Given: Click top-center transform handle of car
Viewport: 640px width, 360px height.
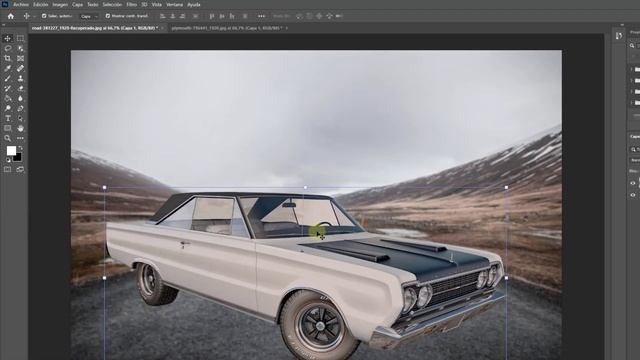Looking at the screenshot, I should (x=305, y=187).
